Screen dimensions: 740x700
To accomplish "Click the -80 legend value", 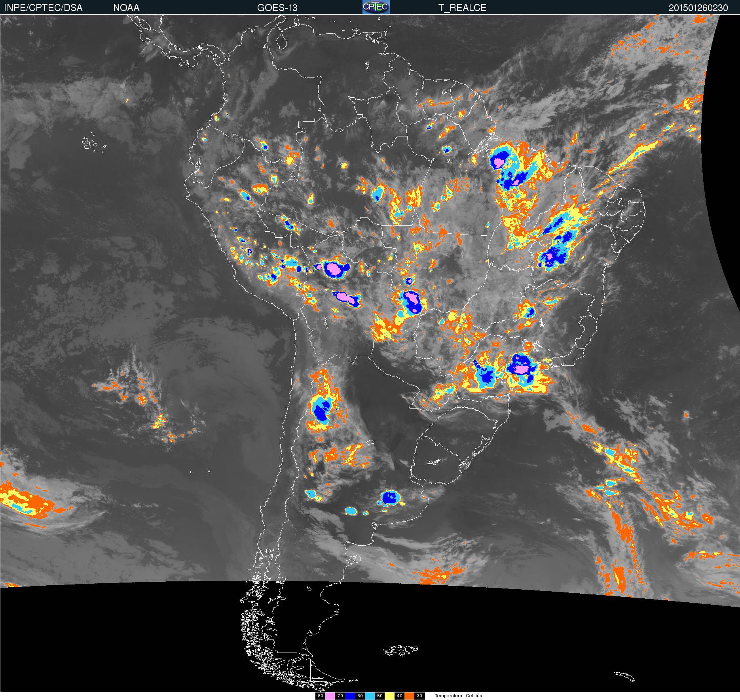I will click(x=320, y=696).
